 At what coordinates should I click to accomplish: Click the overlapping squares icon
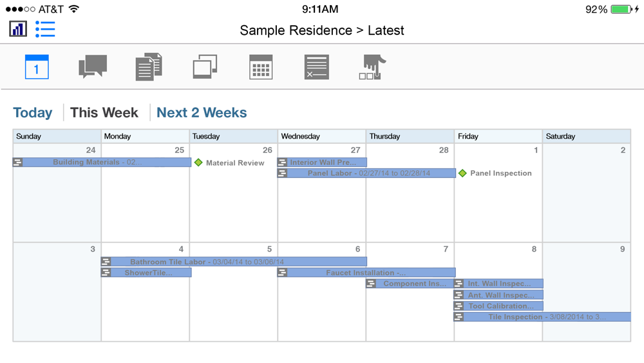205,66
